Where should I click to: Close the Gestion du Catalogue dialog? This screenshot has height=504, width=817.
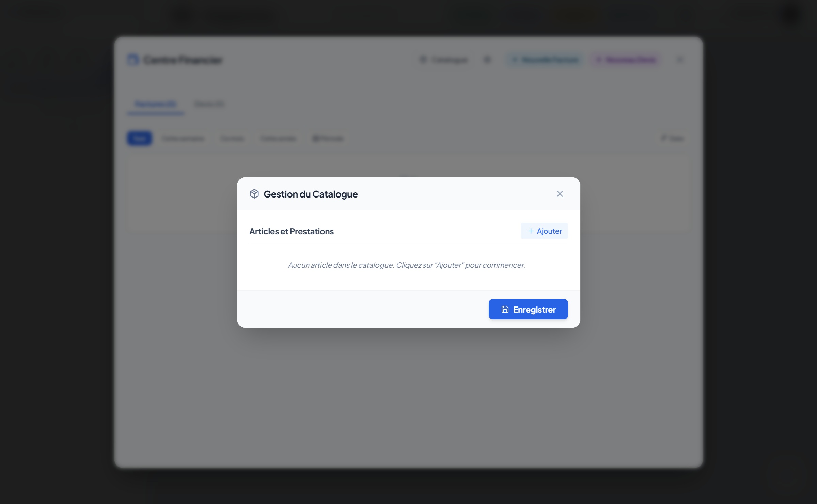[x=560, y=194]
